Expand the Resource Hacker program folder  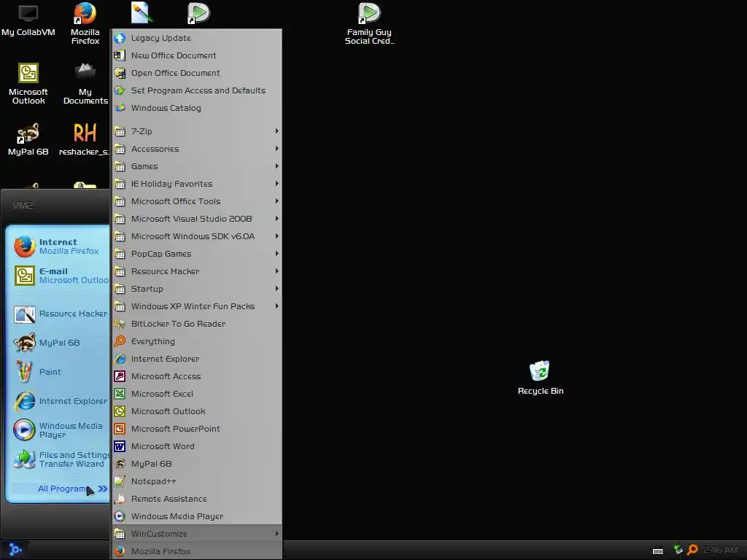pos(197,271)
